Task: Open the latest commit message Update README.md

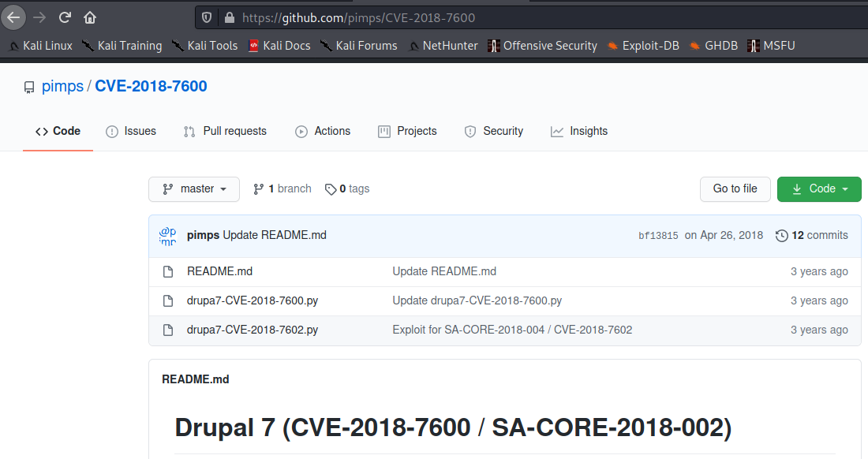Action: pos(275,235)
